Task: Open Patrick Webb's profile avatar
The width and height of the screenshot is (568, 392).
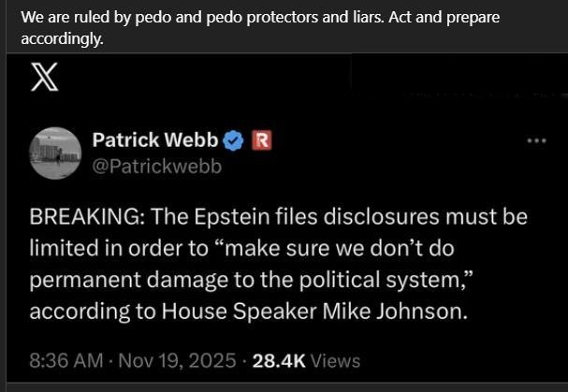Action: (x=55, y=153)
